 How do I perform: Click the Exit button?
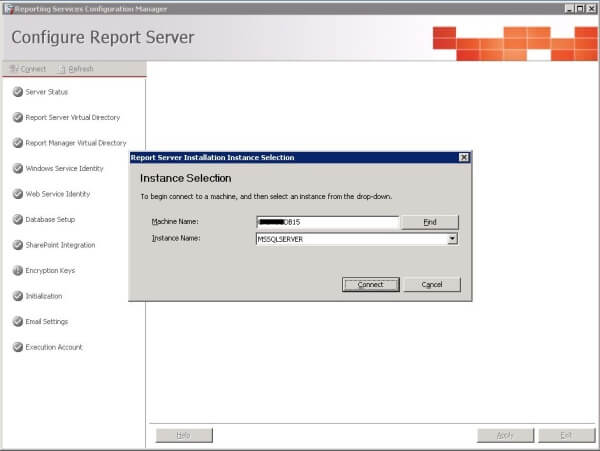pyautogui.click(x=567, y=435)
